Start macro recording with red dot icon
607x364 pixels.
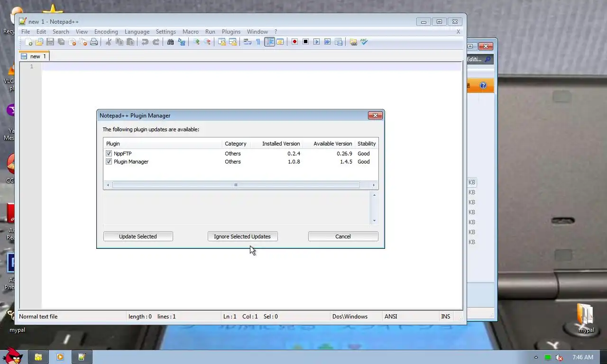coord(294,42)
